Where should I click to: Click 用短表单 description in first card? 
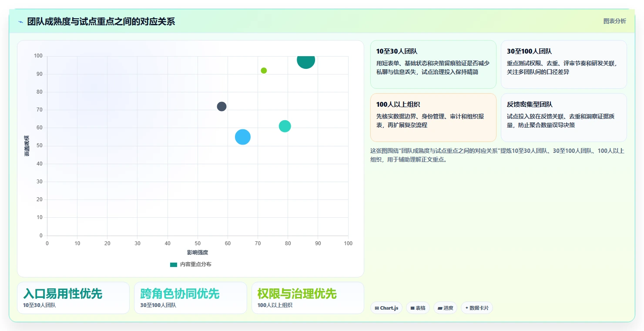click(x=433, y=68)
